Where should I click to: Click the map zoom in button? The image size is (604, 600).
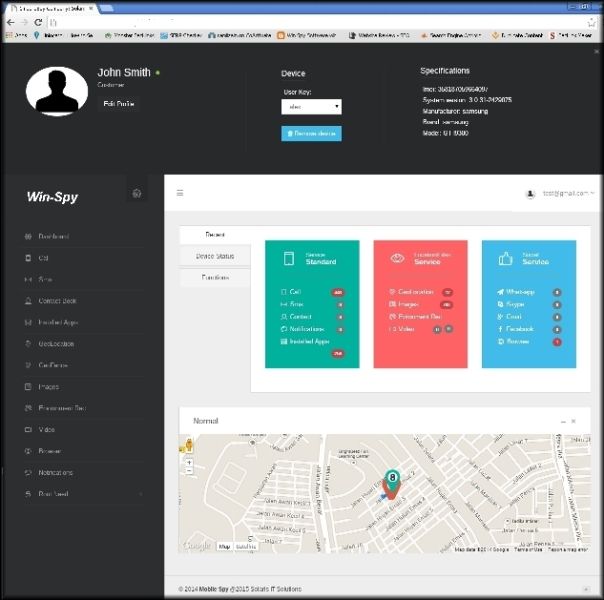point(189,463)
